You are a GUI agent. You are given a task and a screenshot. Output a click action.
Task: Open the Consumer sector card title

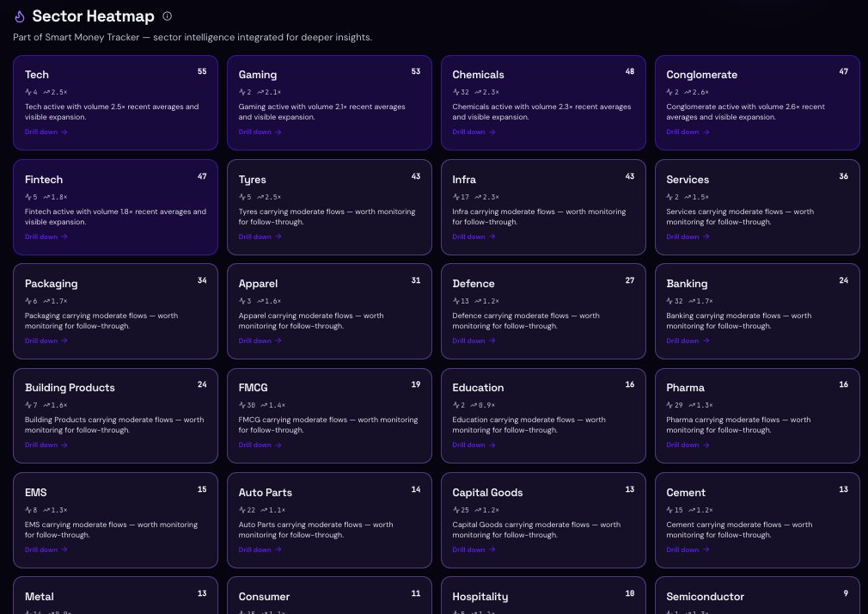coord(264,597)
